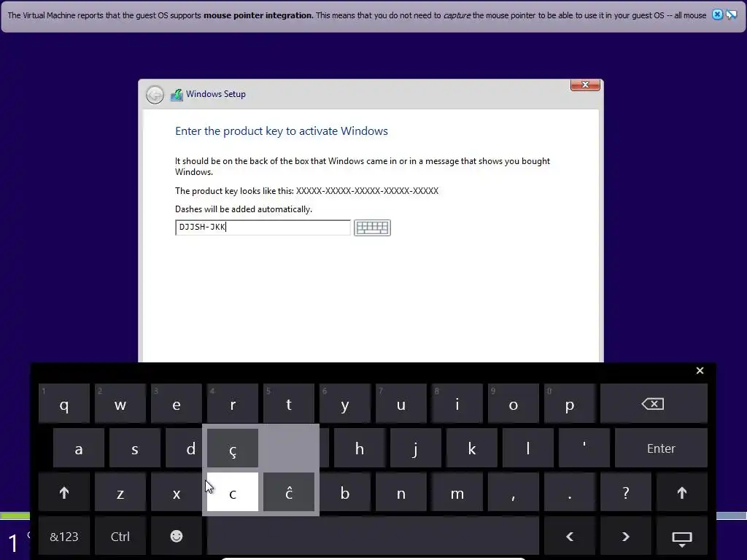The width and height of the screenshot is (747, 560).
Task: Close the Windows Setup dialog
Action: [x=585, y=85]
